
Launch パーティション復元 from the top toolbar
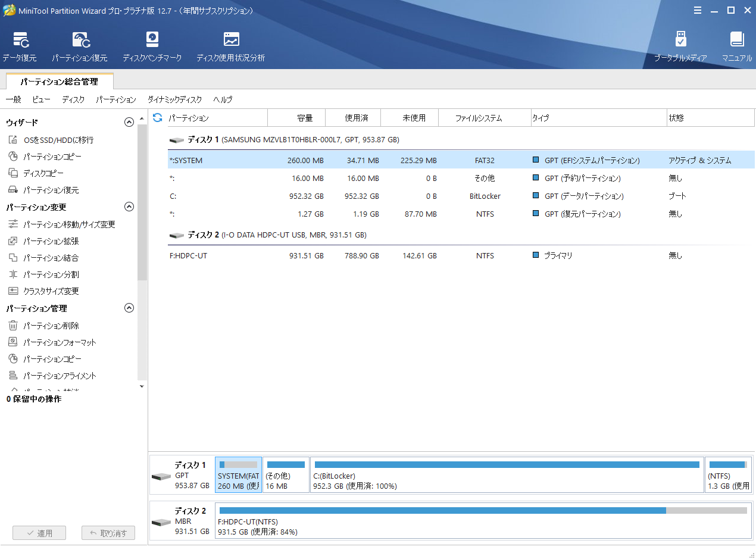[x=80, y=47]
